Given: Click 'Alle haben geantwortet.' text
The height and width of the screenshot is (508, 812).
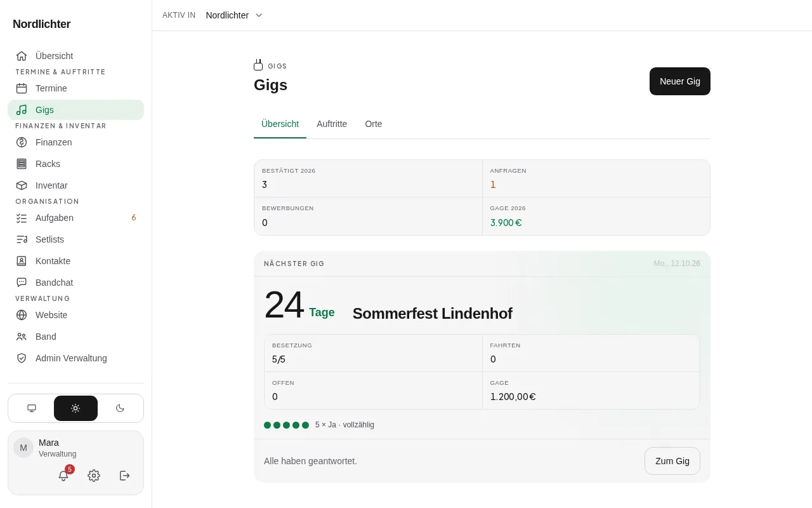Looking at the screenshot, I should pos(310,461).
